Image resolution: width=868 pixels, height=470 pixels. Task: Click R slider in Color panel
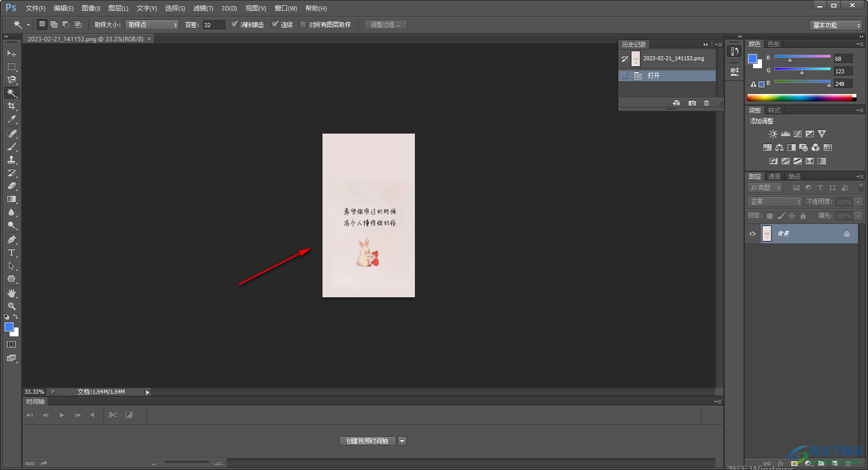802,57
